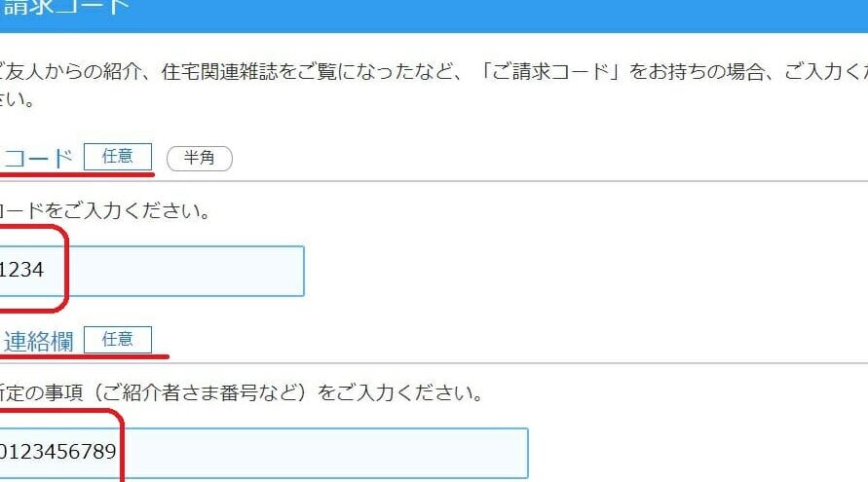Image resolution: width=868 pixels, height=482 pixels.
Task: Select the コード section heading
Action: 39,158
